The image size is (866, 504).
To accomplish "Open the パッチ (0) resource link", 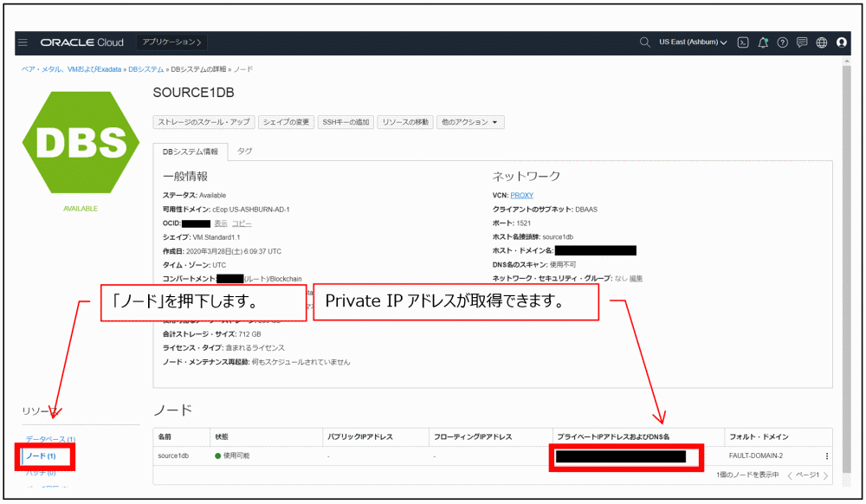I will click(x=41, y=473).
